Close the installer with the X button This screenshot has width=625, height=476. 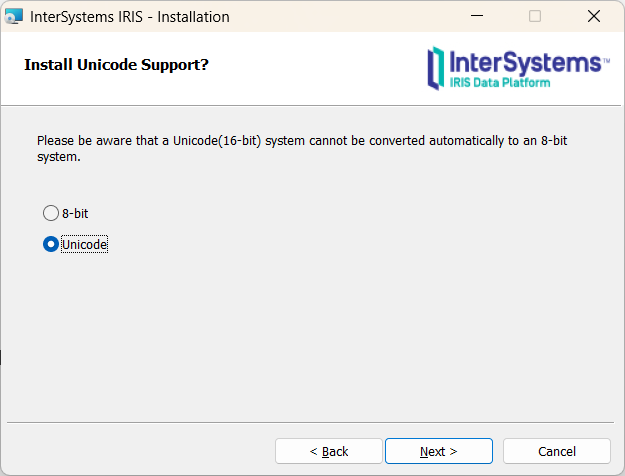(595, 16)
